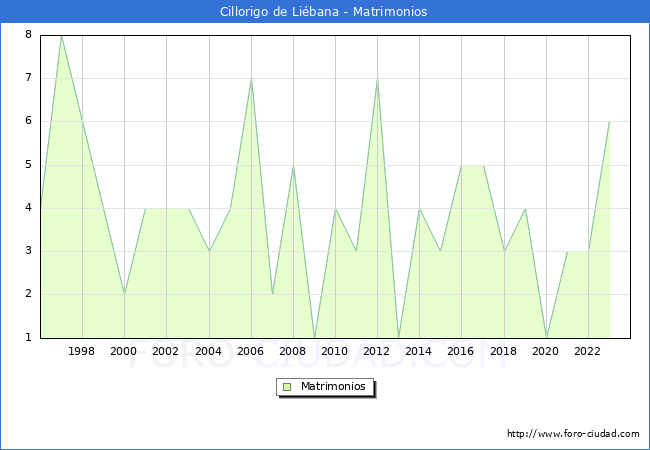Click the 1997 peak data point at 8
The width and height of the screenshot is (650, 450).
[x=61, y=36]
